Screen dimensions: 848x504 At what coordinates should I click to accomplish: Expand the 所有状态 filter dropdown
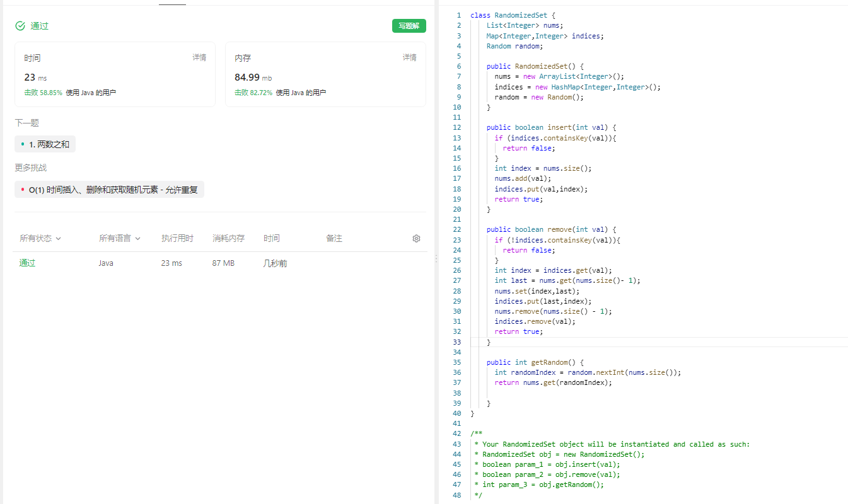(x=40, y=238)
